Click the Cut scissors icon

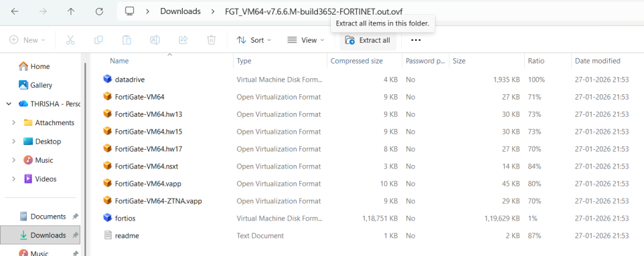click(70, 40)
